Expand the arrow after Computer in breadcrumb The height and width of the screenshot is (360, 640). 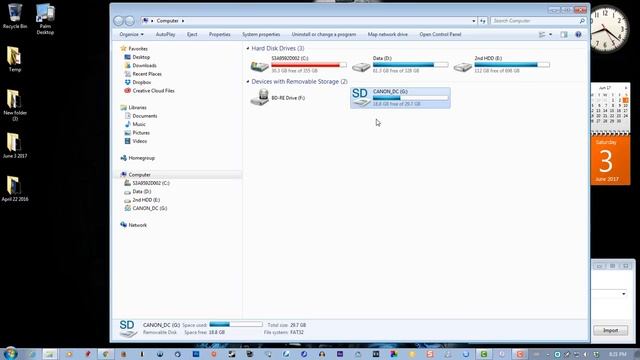(x=183, y=21)
